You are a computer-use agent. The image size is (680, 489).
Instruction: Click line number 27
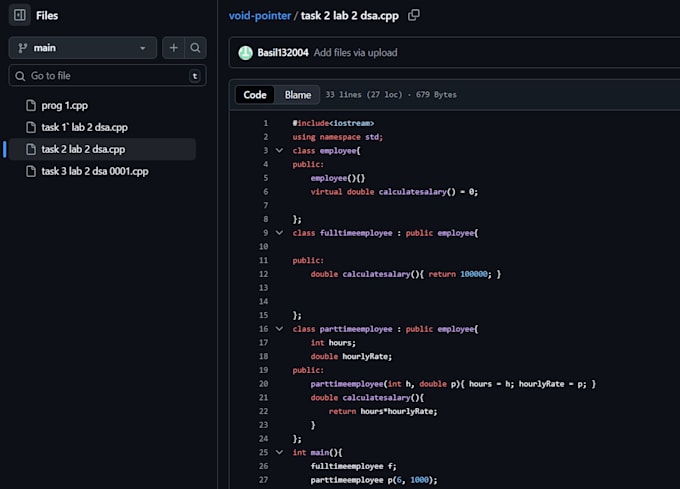[263, 479]
